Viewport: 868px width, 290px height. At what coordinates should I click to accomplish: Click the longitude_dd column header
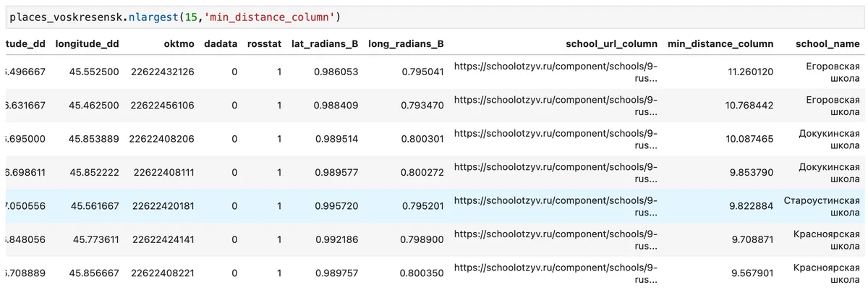87,44
